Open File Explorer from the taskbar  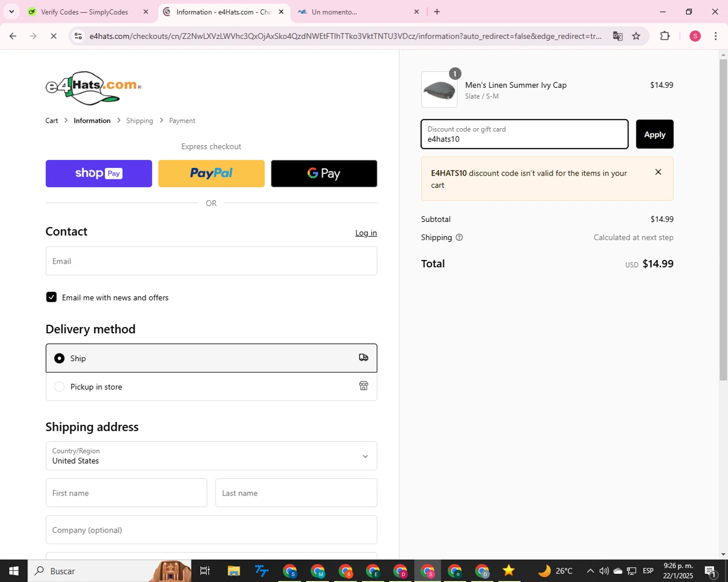point(233,571)
